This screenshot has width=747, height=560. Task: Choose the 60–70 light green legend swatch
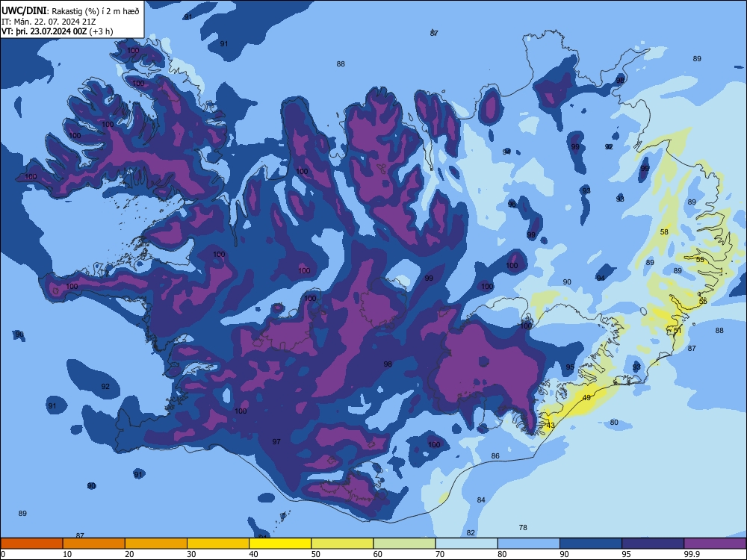[404, 544]
